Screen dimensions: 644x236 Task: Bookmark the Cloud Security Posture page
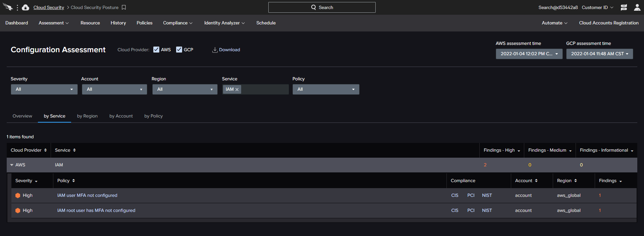pos(124,7)
